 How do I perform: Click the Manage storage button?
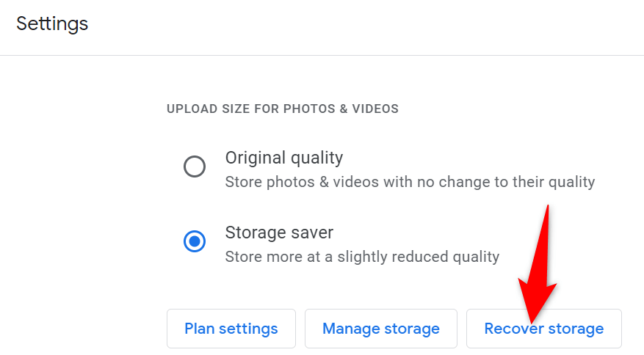(381, 329)
